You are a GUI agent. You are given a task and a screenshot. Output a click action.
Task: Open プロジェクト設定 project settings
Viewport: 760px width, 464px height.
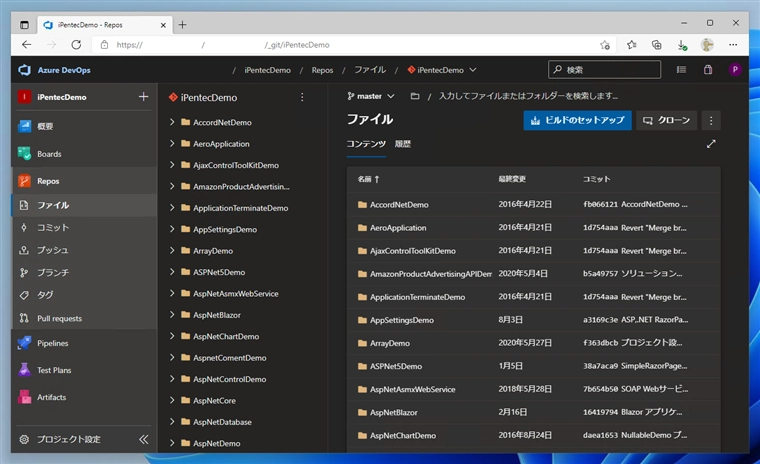pyautogui.click(x=69, y=439)
